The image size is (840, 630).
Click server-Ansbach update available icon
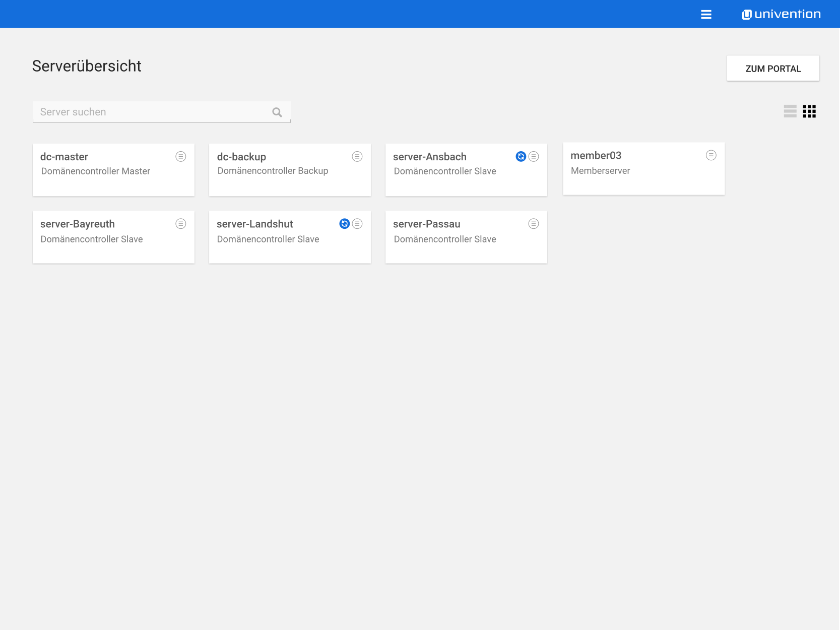[521, 157]
